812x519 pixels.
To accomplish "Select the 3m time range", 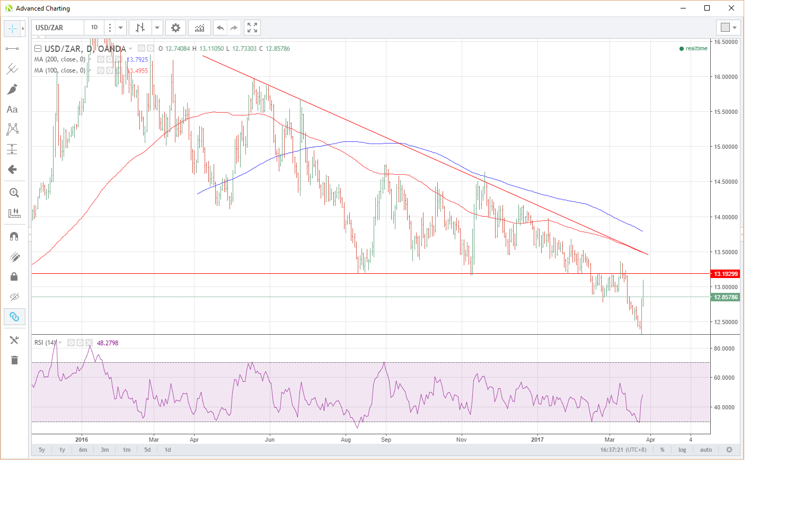I will tap(105, 450).
